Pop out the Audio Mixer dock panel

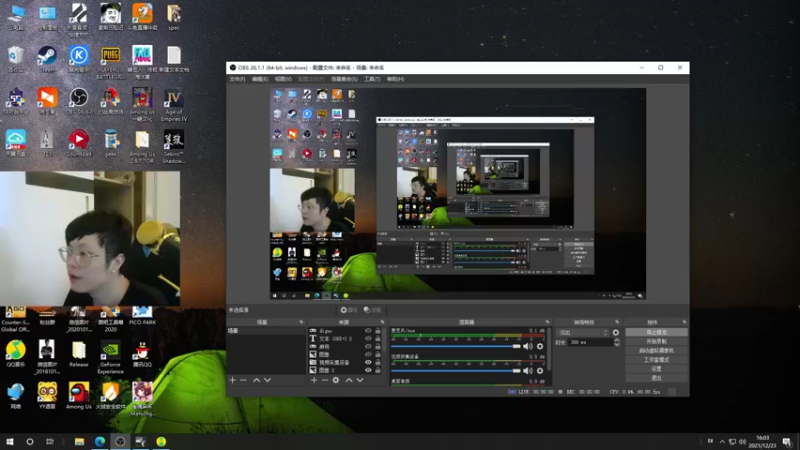click(547, 322)
